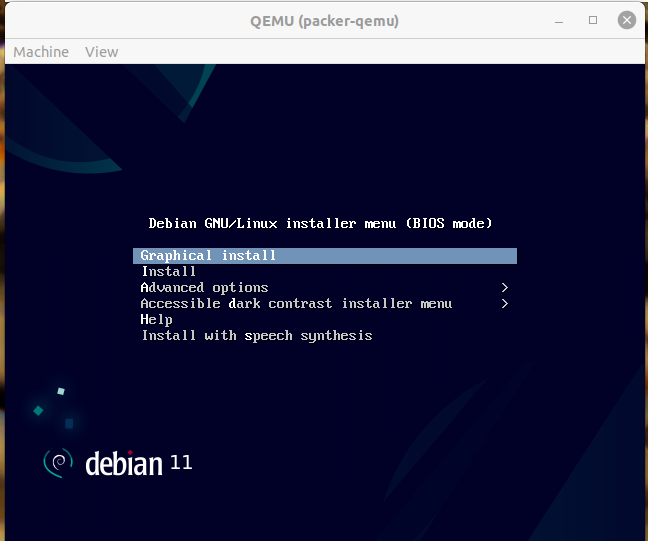648x541 pixels.
Task: Open the Help entry in the installer
Action: click(x=157, y=320)
